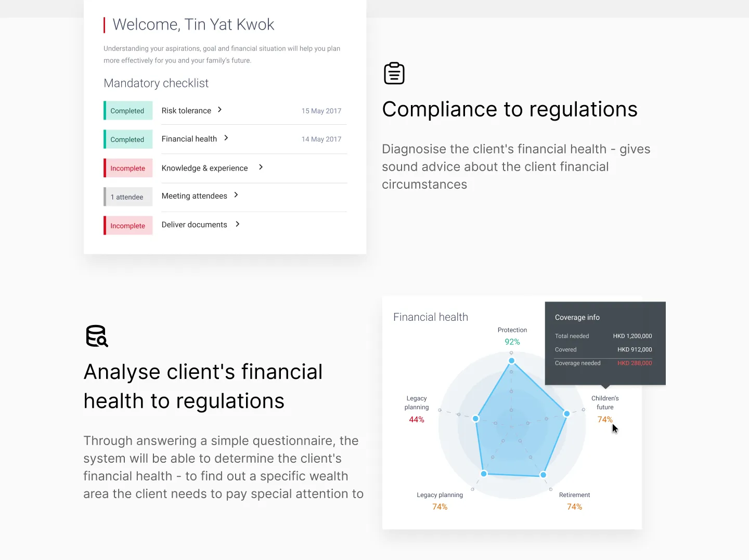The width and height of the screenshot is (749, 560).
Task: Expand the Financial health chevron arrow
Action: point(226,138)
